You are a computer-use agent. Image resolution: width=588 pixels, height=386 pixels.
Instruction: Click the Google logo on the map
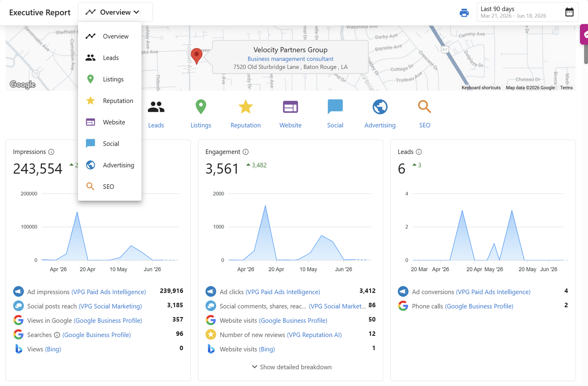[x=23, y=84]
